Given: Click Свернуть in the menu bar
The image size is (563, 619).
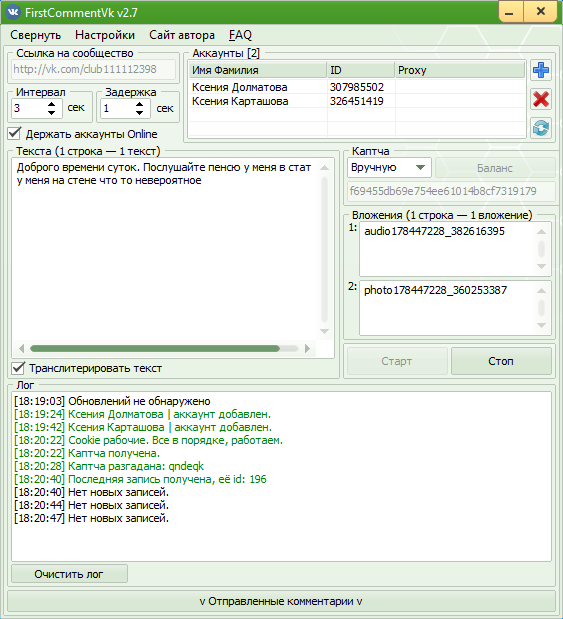Looking at the screenshot, I should point(36,35).
